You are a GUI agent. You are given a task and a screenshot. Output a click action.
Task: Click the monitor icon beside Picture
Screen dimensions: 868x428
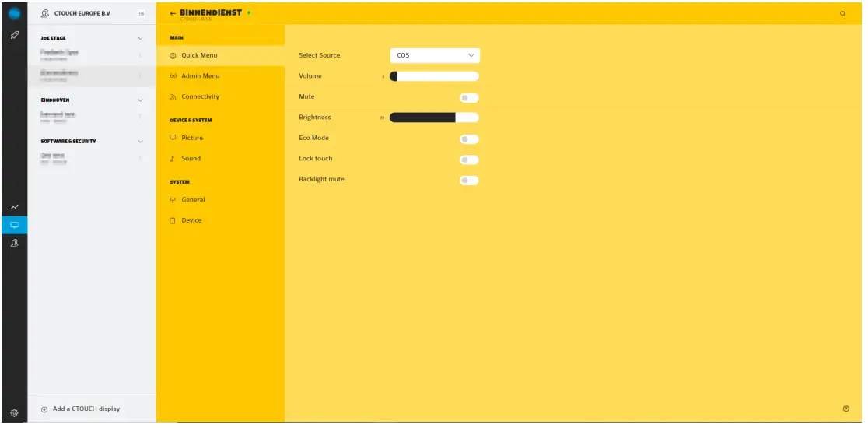click(173, 137)
